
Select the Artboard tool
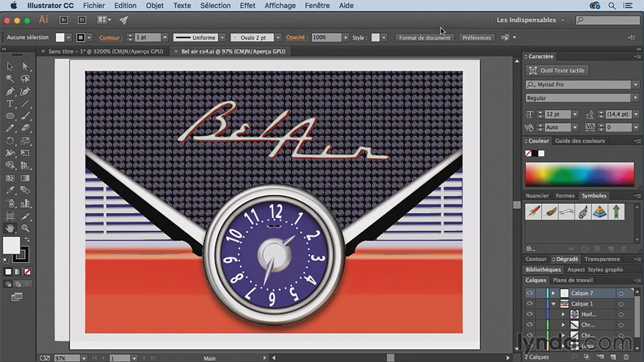10,216
